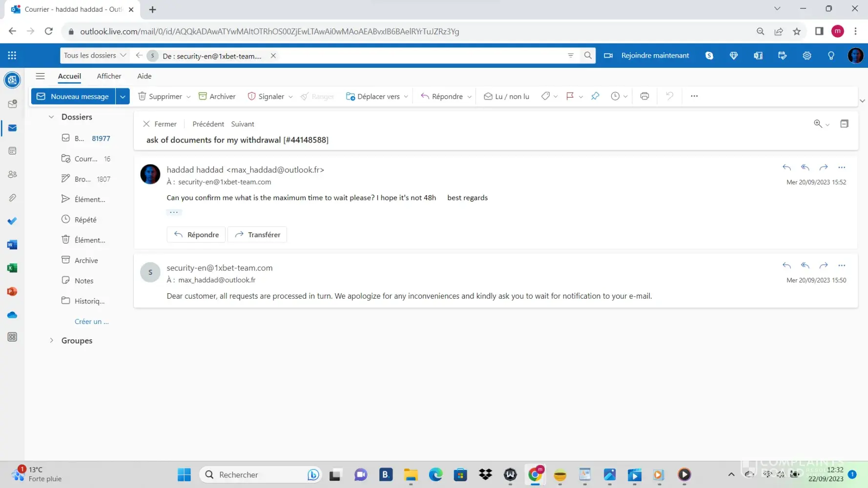868x488 pixels.
Task: Open the app launcher waffle icon
Action: (12, 56)
